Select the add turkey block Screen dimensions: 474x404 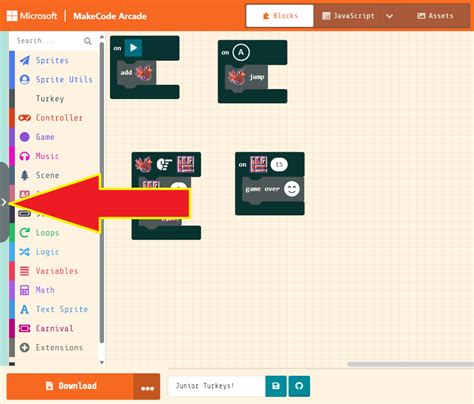click(x=137, y=73)
